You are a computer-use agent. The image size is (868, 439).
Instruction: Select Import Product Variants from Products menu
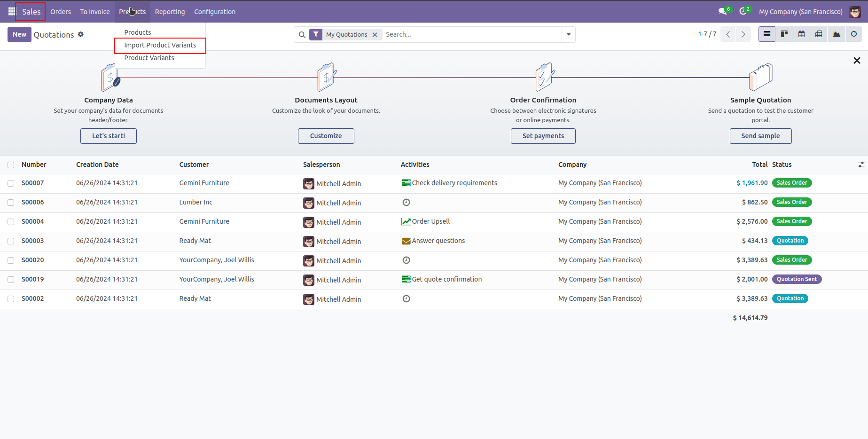click(160, 45)
